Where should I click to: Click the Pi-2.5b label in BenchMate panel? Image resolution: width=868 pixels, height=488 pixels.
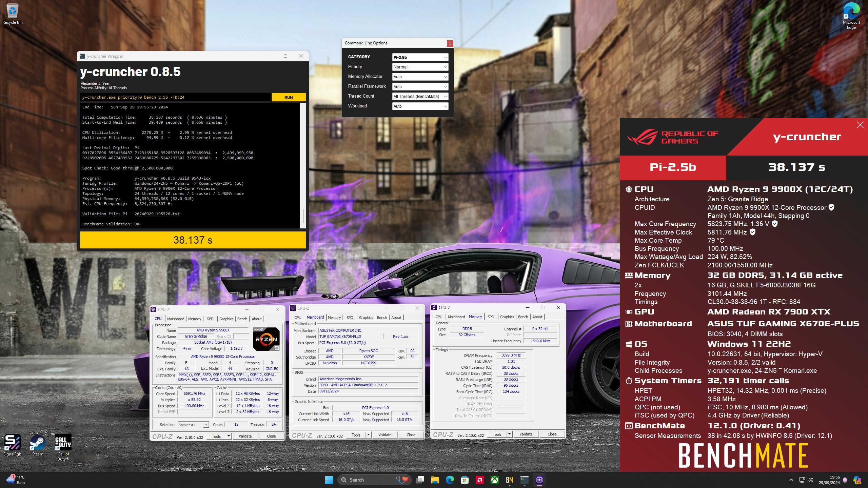tap(673, 167)
